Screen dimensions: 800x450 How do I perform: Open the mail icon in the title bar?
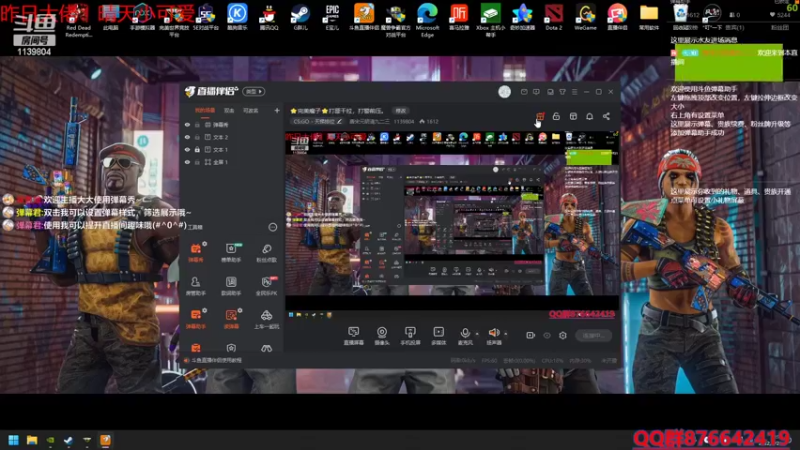coord(524,92)
